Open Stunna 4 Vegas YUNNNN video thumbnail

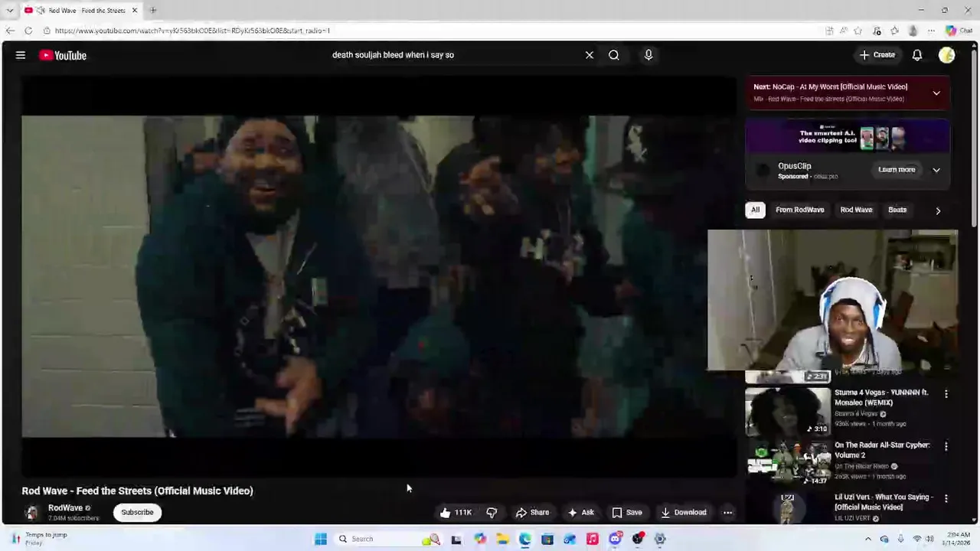pos(788,412)
